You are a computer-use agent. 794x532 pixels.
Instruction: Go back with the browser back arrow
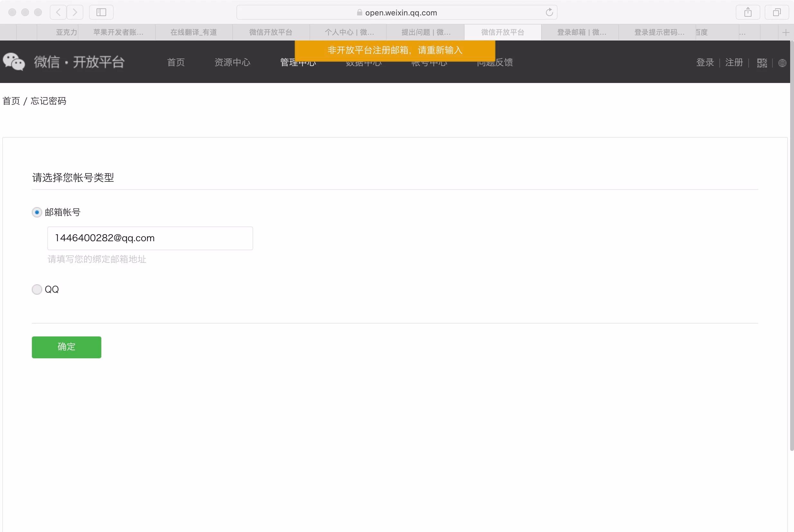[x=58, y=13]
